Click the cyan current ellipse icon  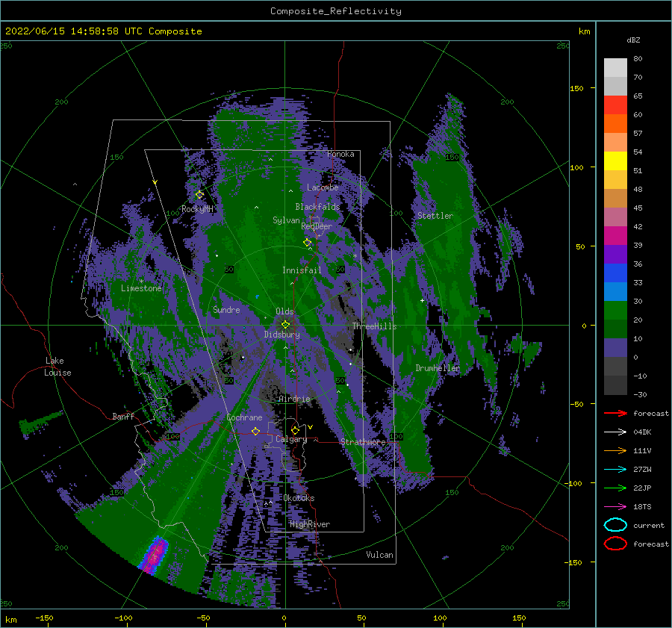[x=615, y=525]
